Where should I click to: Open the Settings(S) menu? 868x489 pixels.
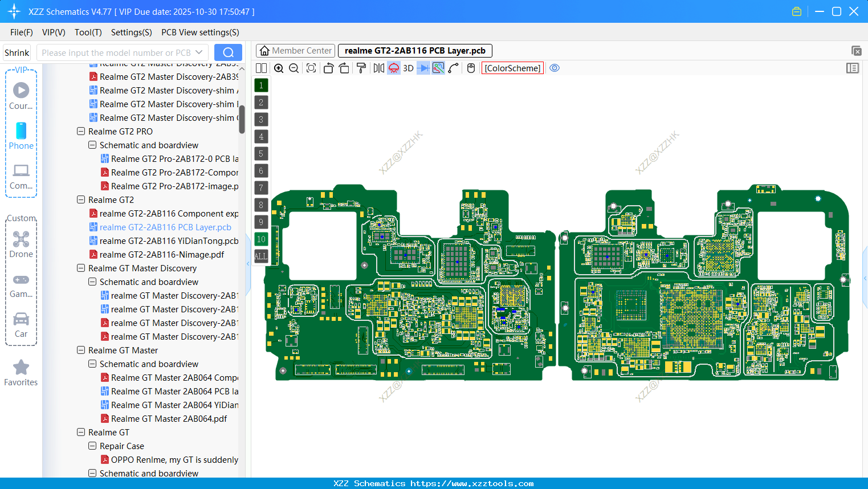pyautogui.click(x=132, y=32)
